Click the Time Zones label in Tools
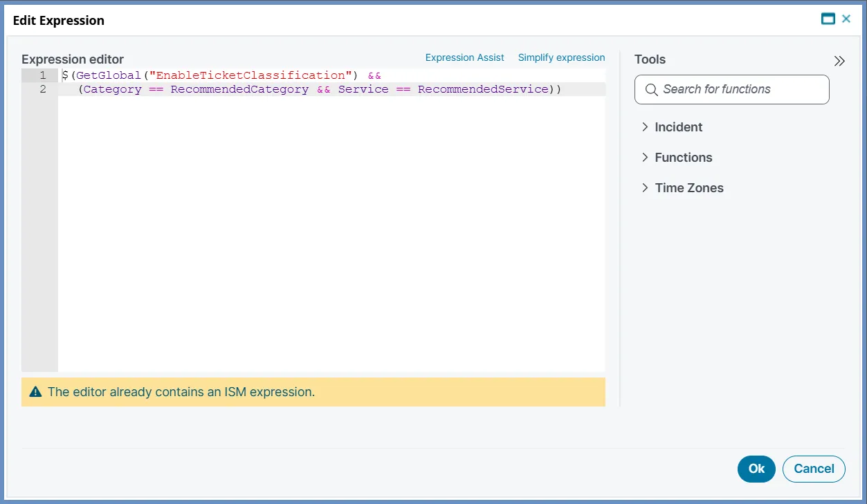This screenshot has height=504, width=867. [689, 188]
